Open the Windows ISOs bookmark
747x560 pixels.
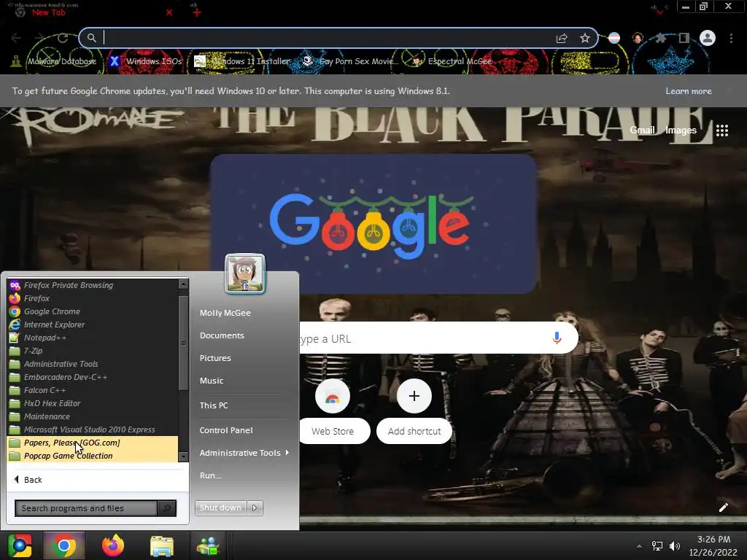[145, 61]
